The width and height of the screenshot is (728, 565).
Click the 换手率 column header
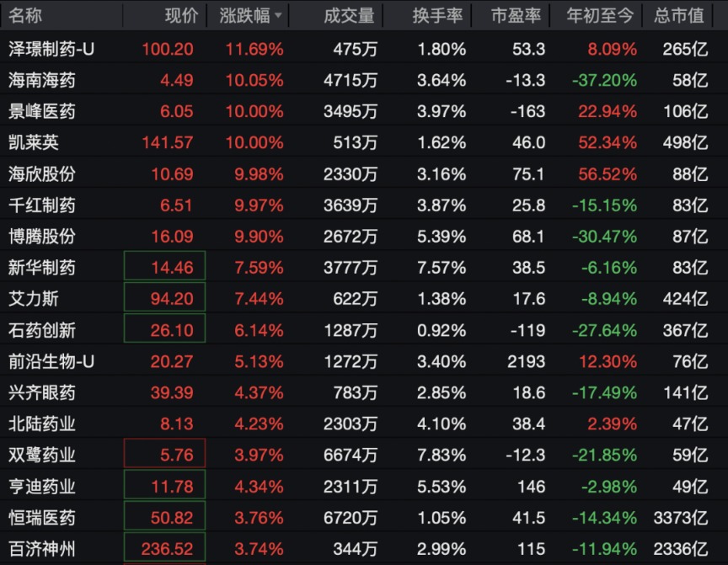437,15
